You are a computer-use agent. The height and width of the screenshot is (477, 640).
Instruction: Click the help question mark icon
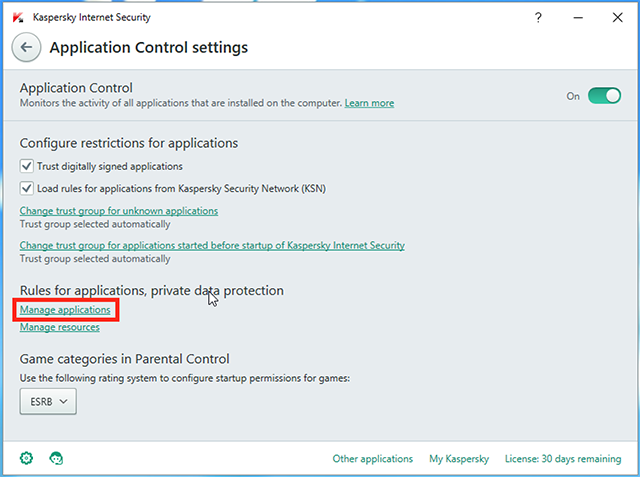coord(538,18)
